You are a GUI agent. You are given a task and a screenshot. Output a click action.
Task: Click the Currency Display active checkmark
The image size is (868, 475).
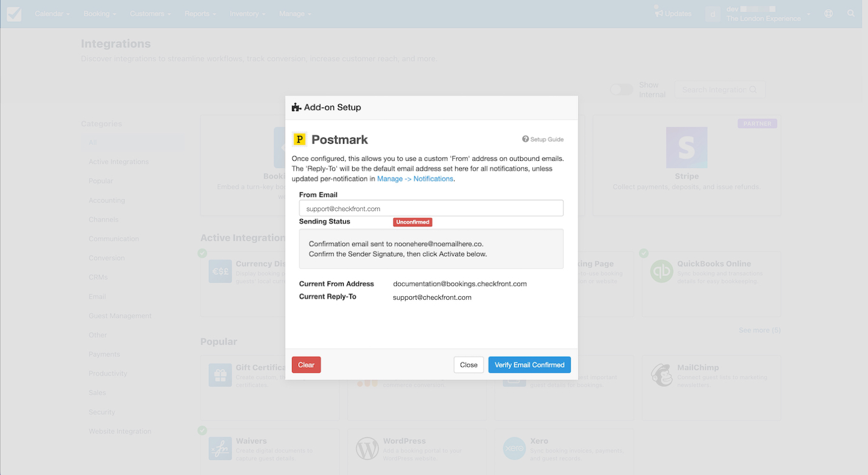(202, 253)
